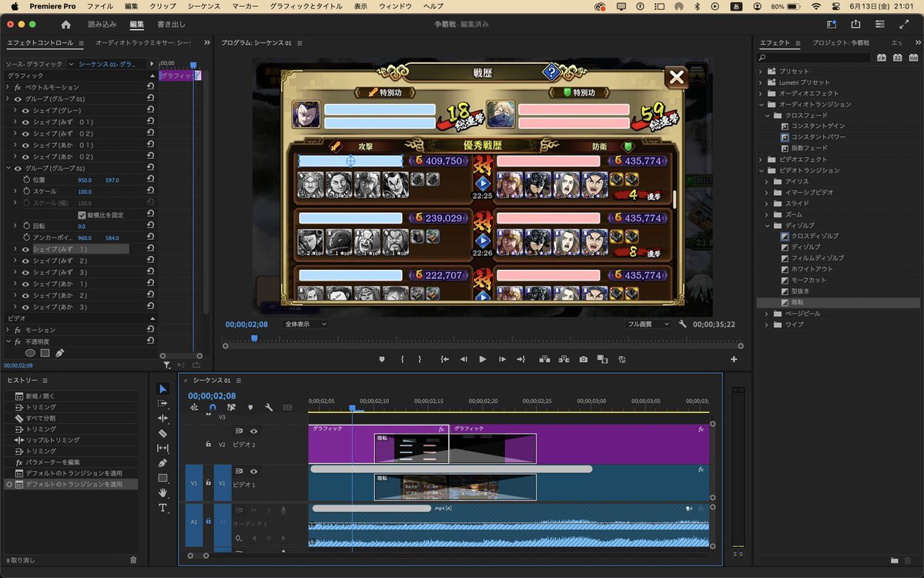Expand the ビデオエフェクト folder

click(761, 160)
